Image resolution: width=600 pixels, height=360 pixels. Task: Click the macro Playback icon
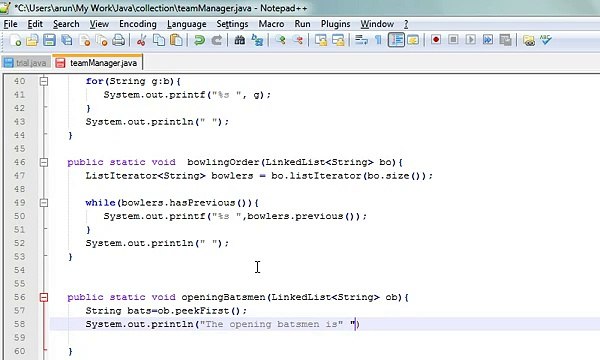click(x=471, y=40)
